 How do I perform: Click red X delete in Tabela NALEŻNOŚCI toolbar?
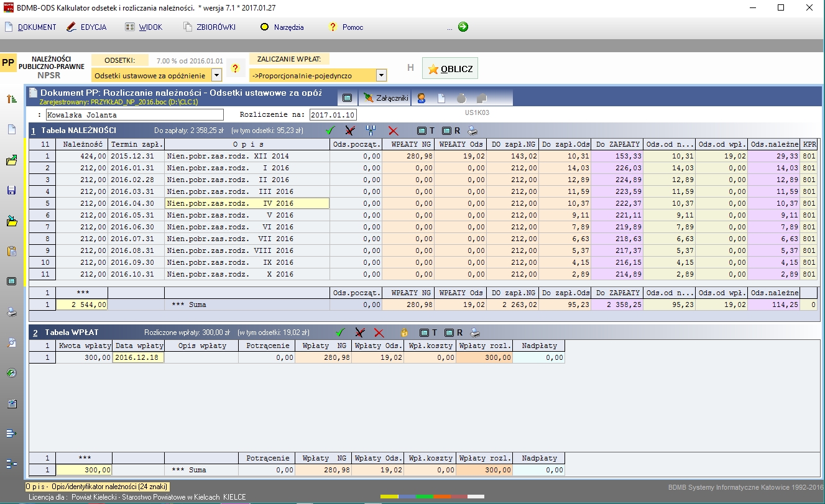[393, 131]
